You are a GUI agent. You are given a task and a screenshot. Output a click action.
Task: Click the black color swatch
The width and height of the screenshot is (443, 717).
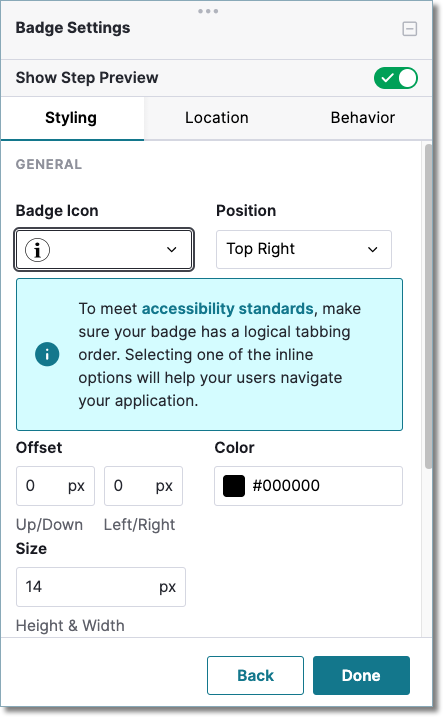click(234, 486)
